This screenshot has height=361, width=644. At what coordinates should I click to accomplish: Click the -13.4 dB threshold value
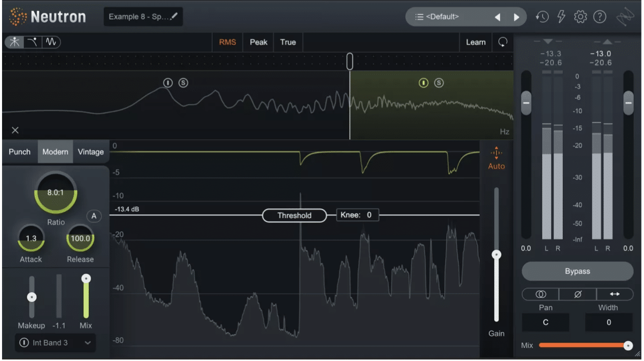click(126, 209)
